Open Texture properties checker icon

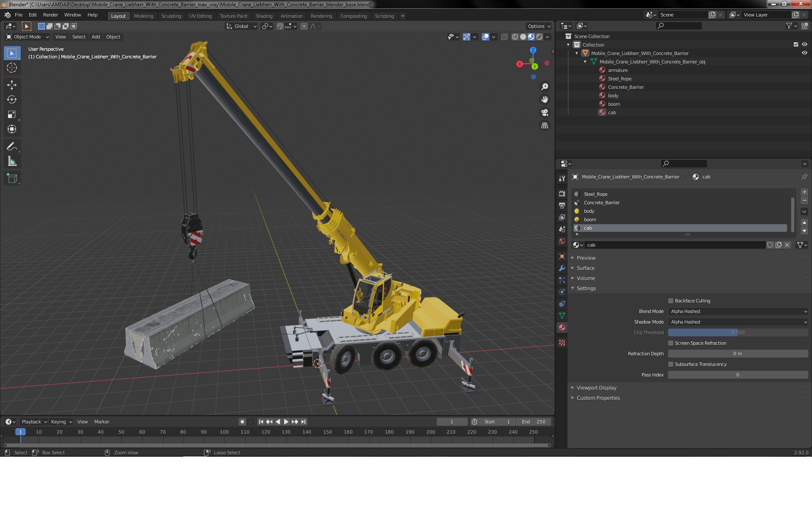point(562,343)
